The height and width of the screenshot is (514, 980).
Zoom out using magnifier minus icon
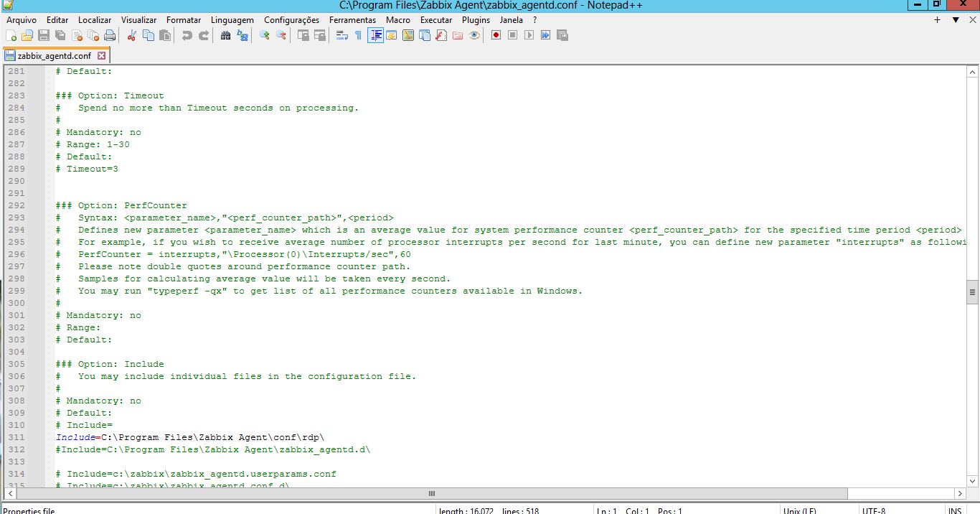click(x=281, y=35)
